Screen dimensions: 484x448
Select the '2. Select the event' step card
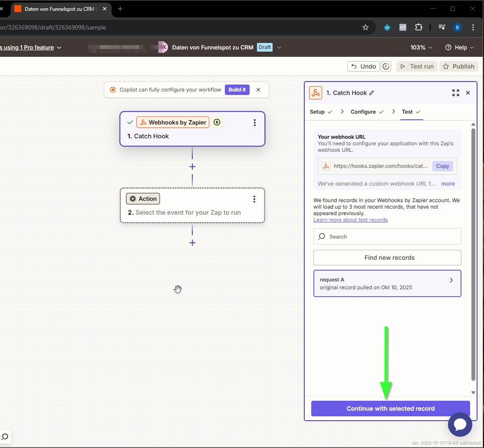click(x=192, y=205)
